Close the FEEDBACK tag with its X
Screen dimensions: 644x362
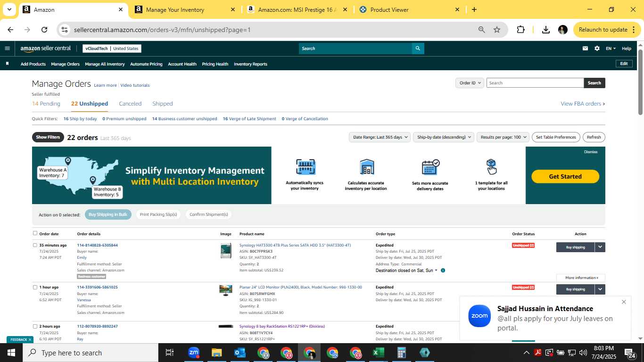30,339
